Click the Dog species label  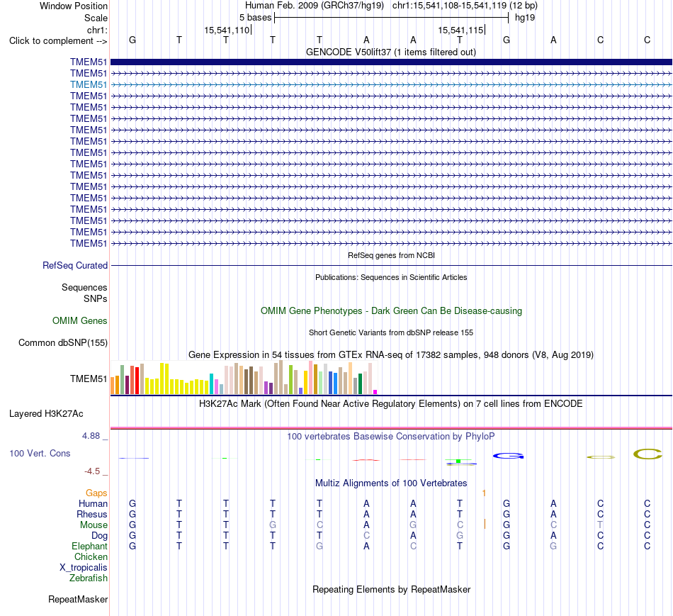[x=99, y=536]
